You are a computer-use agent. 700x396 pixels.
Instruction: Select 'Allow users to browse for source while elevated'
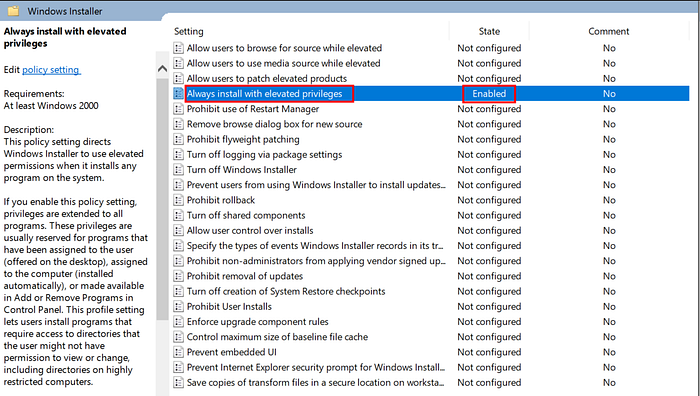coord(284,48)
